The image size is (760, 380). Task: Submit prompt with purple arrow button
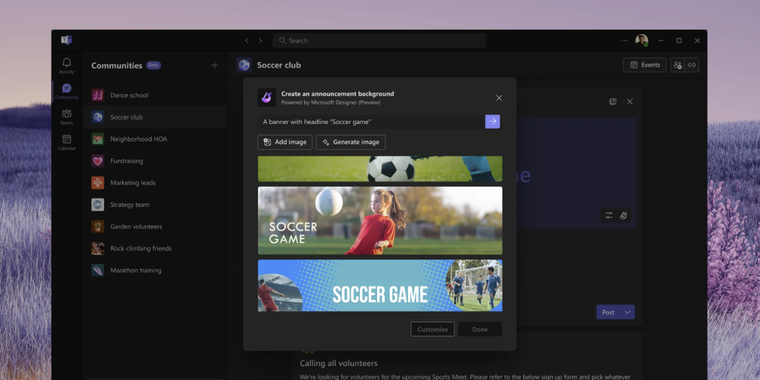492,122
